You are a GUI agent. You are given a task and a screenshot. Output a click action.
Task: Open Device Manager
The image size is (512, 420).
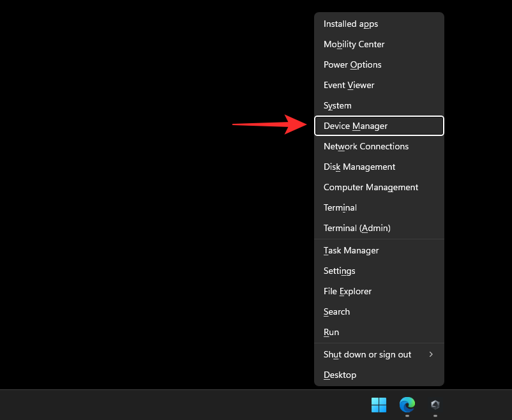click(x=356, y=126)
